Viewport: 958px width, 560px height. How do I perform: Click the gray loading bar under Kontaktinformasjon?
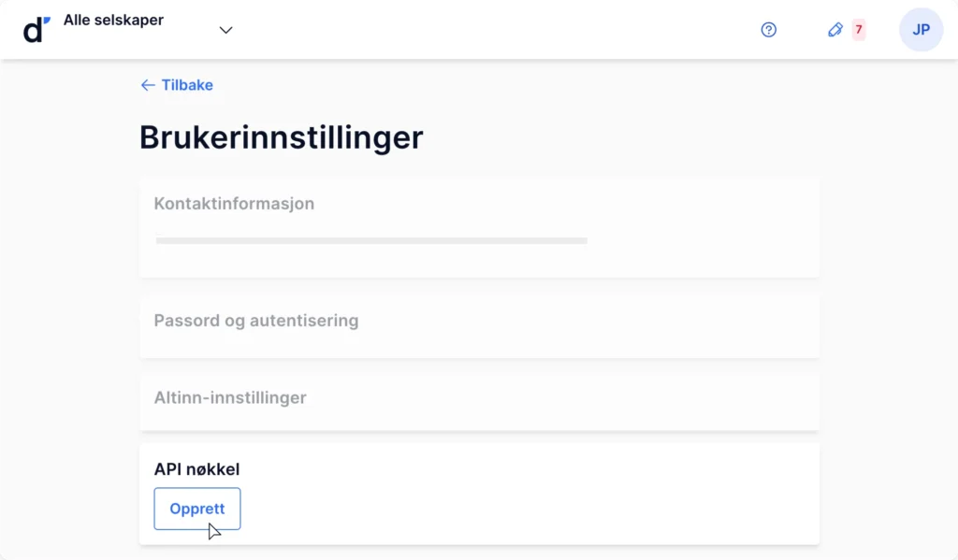371,240
